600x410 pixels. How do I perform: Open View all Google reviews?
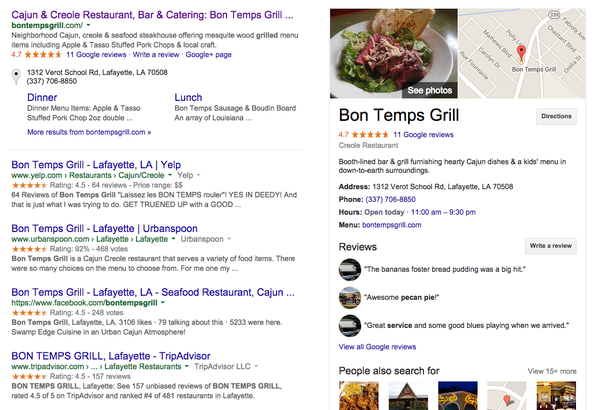click(377, 347)
